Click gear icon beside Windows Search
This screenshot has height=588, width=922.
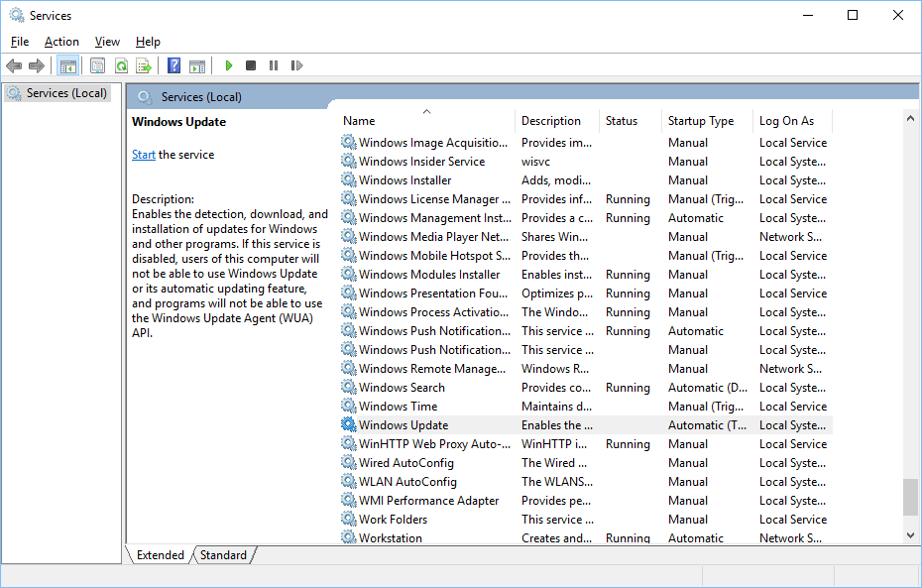click(349, 387)
